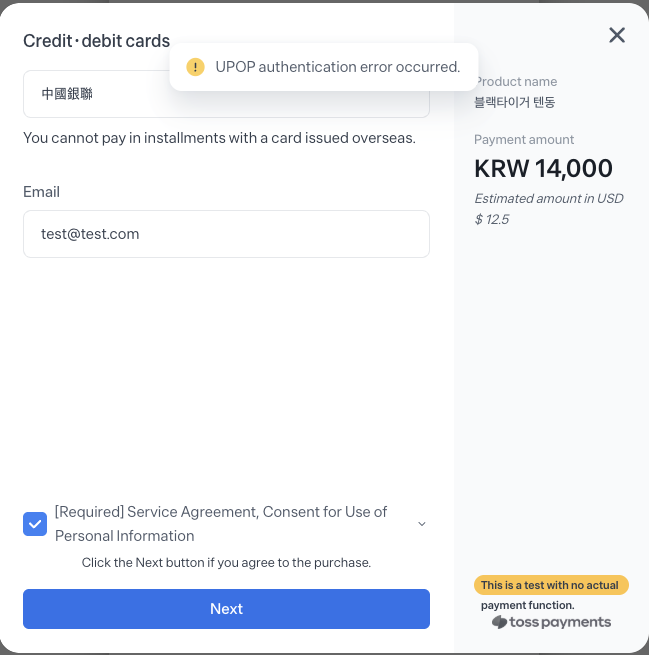Click the yellow exclamation warning icon
This screenshot has width=649, height=655.
pos(195,67)
